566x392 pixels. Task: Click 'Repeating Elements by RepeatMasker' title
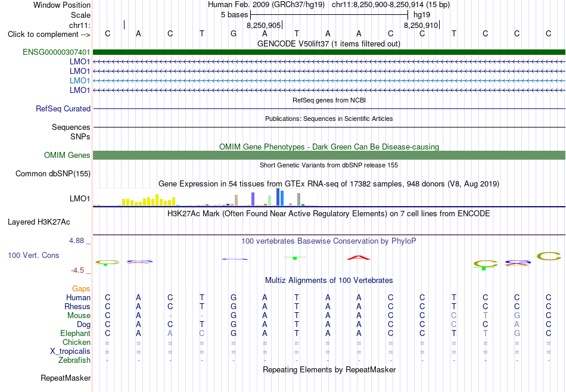point(329,369)
